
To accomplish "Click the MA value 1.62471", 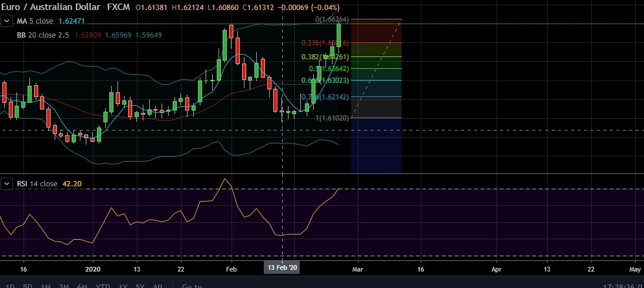I will tap(72, 21).
